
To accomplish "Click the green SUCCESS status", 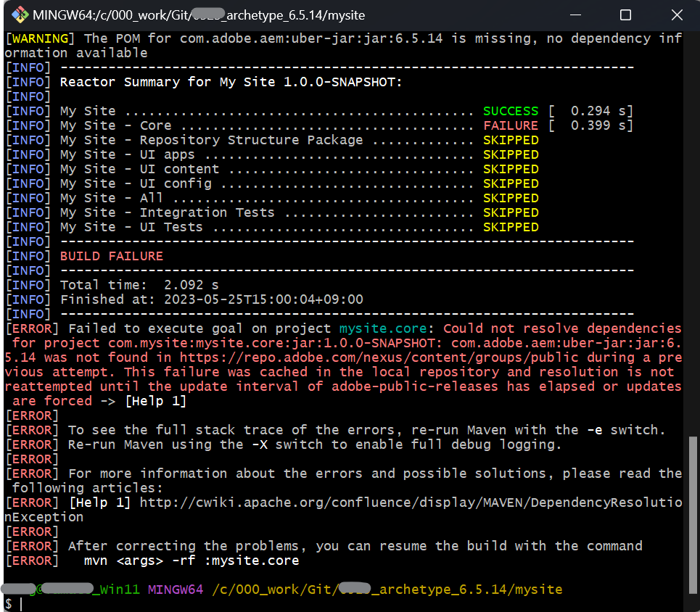I will [511, 111].
